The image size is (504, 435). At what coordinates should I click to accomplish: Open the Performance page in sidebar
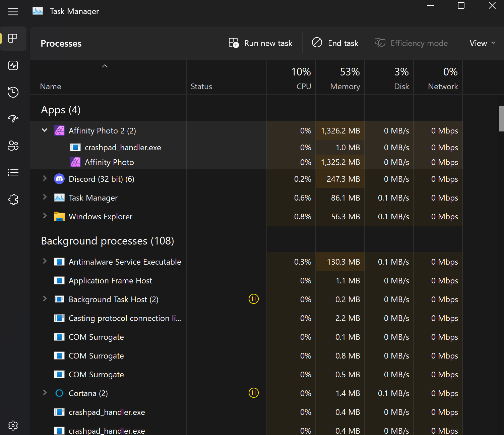pos(13,65)
